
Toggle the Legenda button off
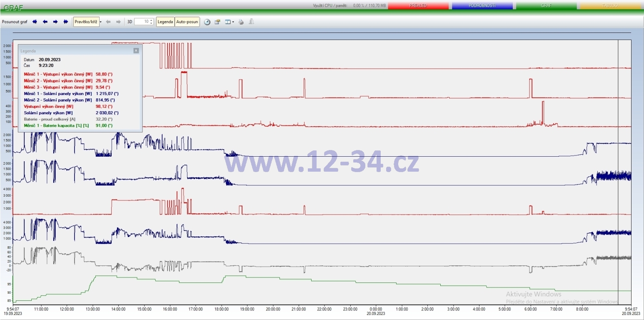165,22
